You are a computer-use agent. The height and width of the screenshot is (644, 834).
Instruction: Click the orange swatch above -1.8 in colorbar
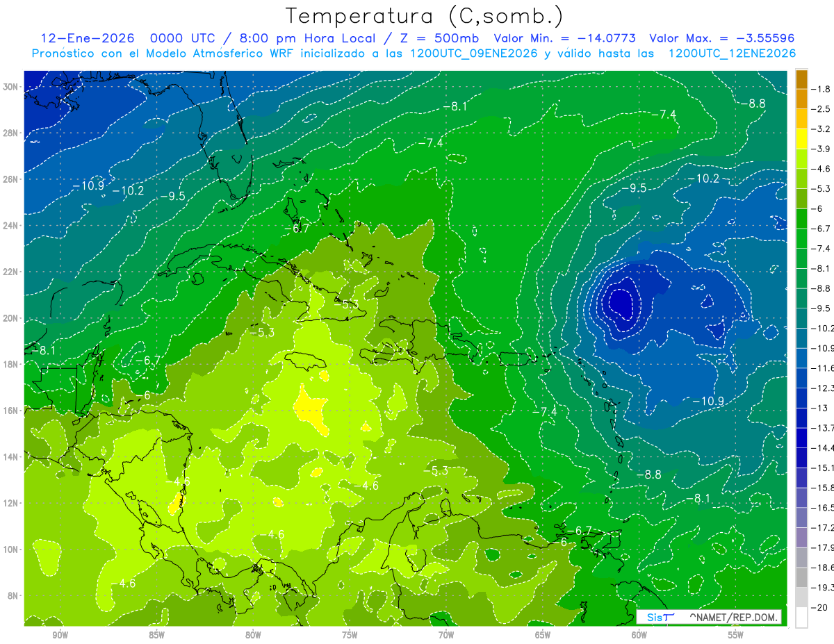point(801,79)
